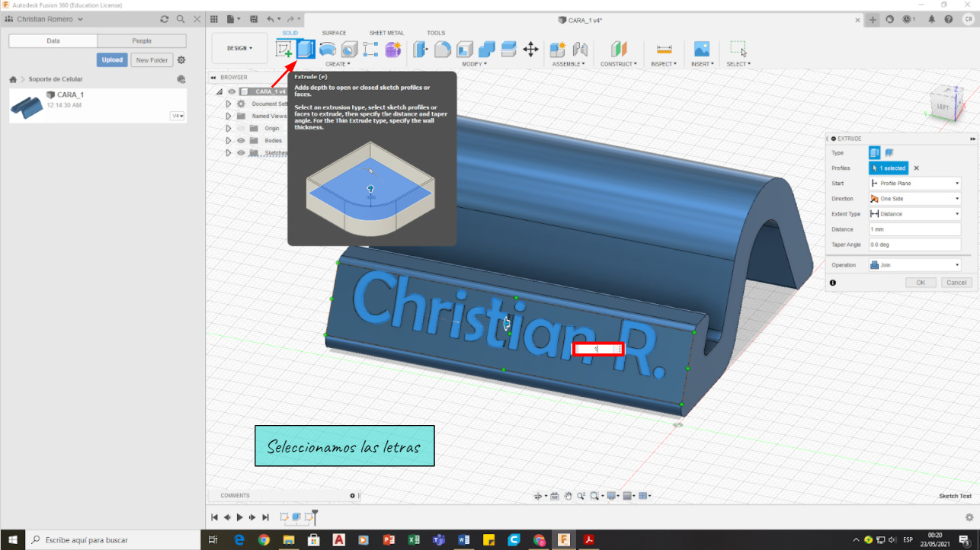Hide the Sketches folder

(241, 152)
